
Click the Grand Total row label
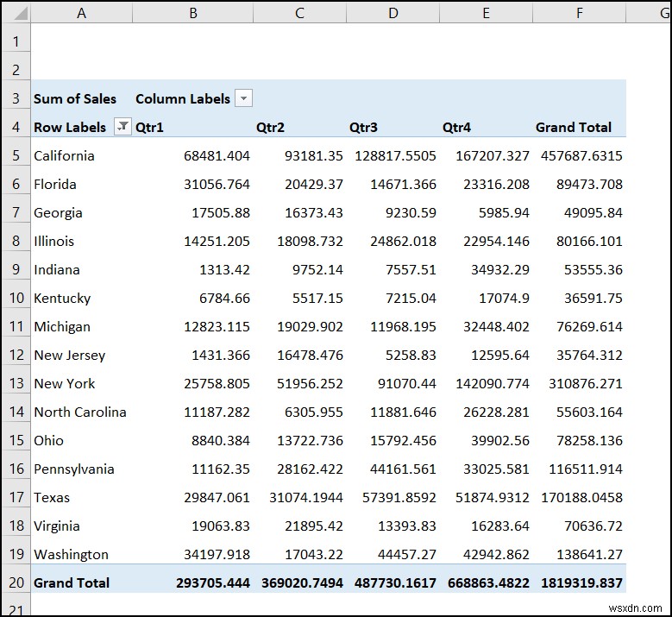click(x=72, y=582)
